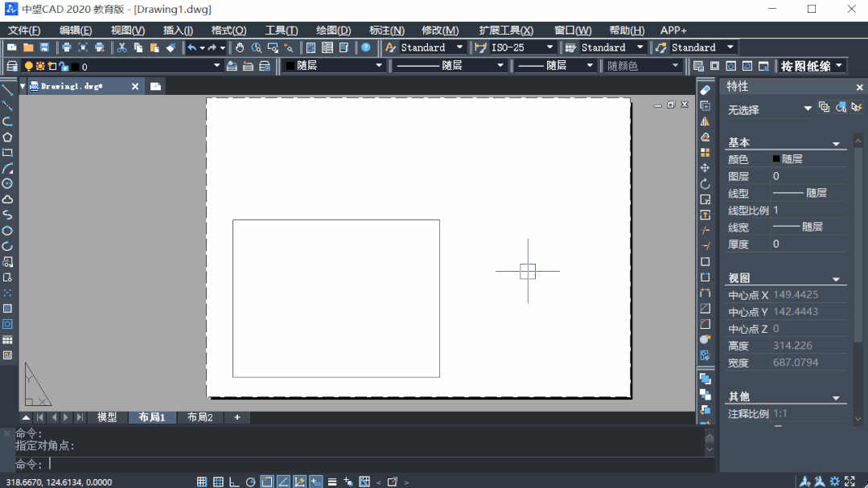
Task: Open the 扩展工具(X) menu
Action: [506, 31]
